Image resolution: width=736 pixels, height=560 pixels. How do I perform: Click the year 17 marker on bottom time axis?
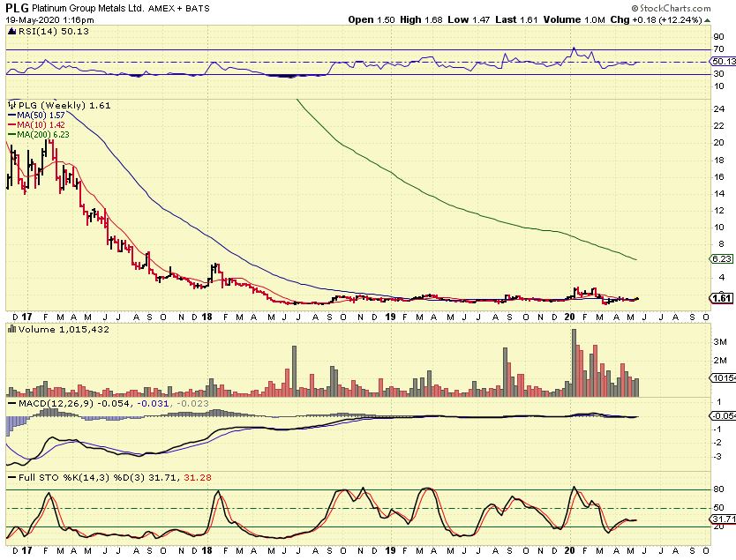26,550
